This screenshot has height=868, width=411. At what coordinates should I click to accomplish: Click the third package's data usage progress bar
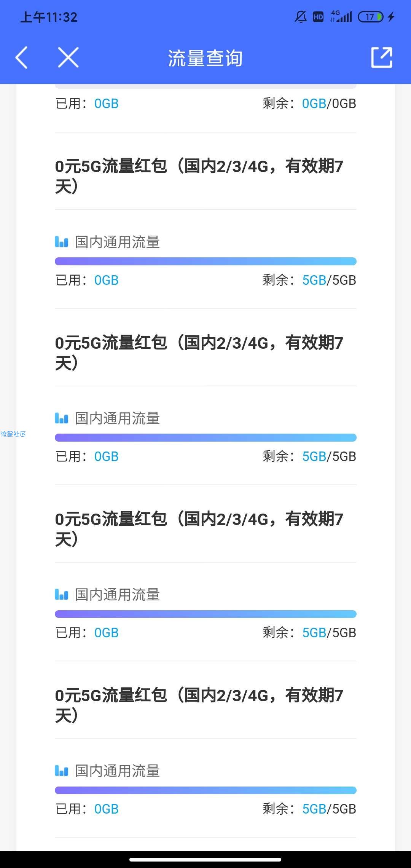[x=205, y=614]
